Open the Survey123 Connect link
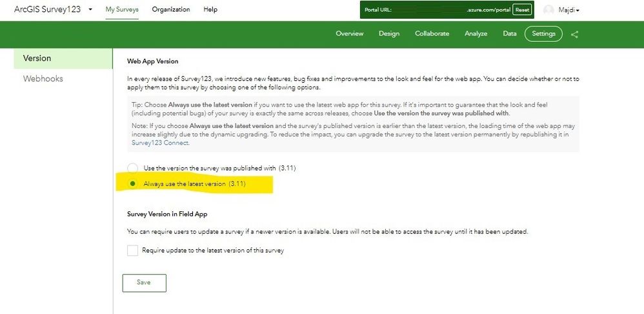The width and height of the screenshot is (644, 314). click(160, 143)
